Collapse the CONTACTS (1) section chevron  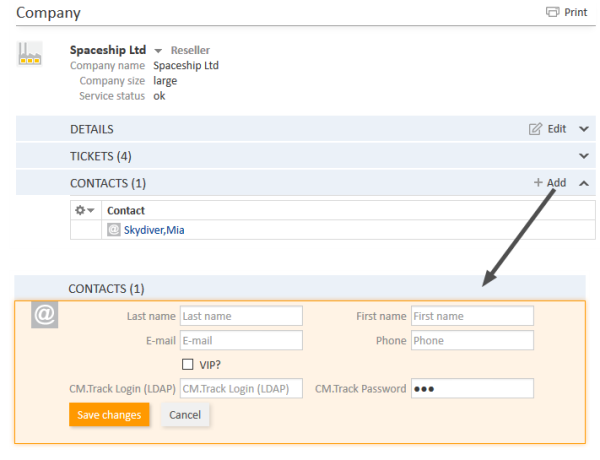coord(584,183)
